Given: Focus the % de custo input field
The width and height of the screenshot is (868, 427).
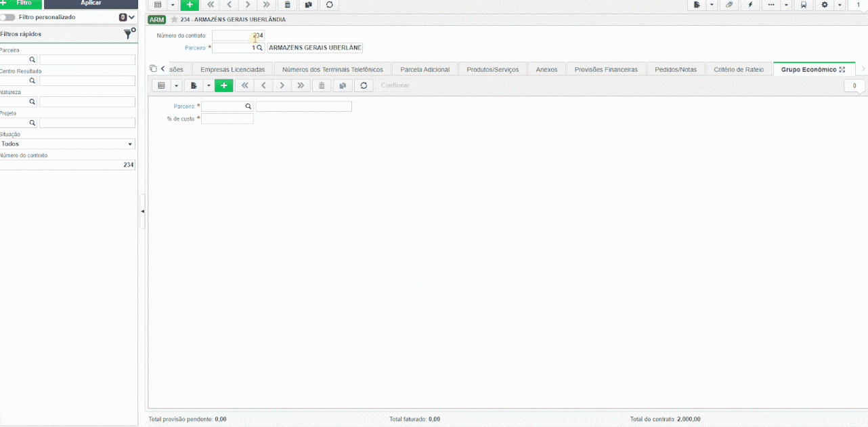Looking at the screenshot, I should pyautogui.click(x=227, y=119).
